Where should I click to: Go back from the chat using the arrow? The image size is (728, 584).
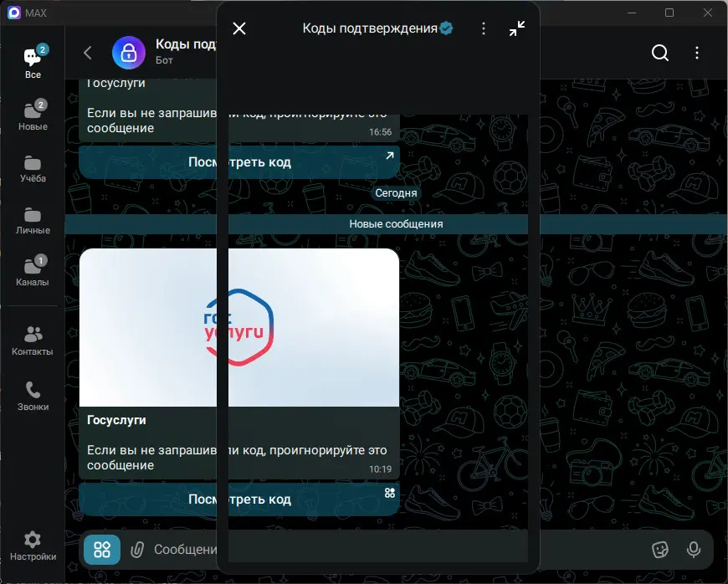[88, 53]
